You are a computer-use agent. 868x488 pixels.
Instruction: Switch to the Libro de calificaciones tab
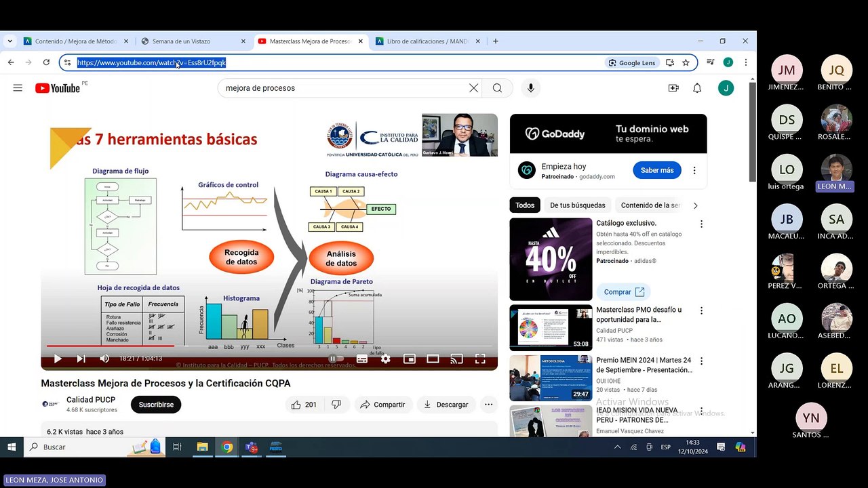pyautogui.click(x=428, y=41)
